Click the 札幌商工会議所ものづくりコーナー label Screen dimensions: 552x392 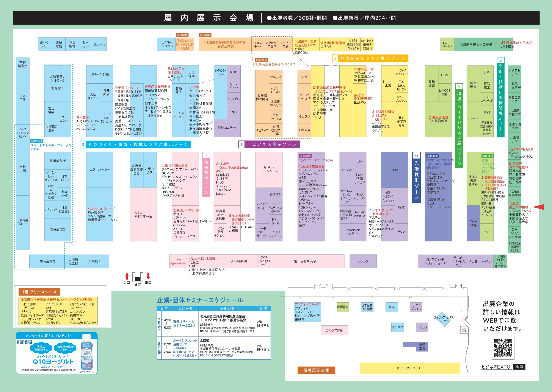pos(279,64)
